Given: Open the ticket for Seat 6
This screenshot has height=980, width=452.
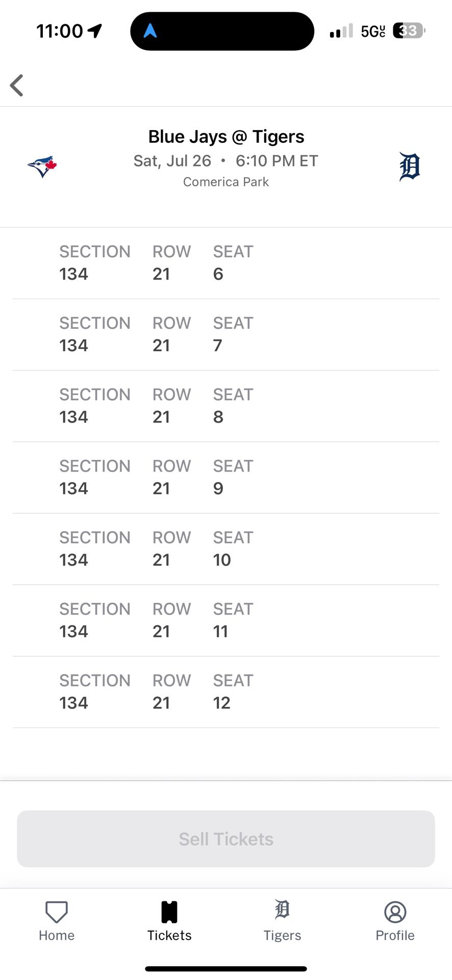Looking at the screenshot, I should coord(226,263).
